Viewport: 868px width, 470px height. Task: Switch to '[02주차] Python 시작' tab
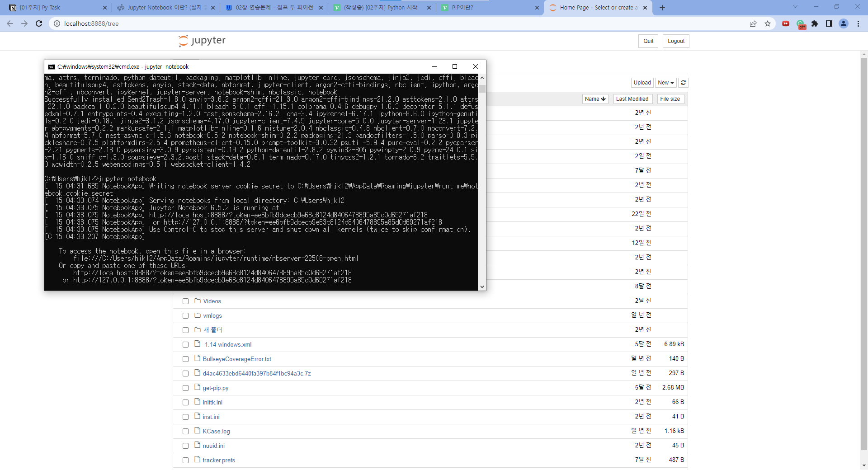(382, 8)
